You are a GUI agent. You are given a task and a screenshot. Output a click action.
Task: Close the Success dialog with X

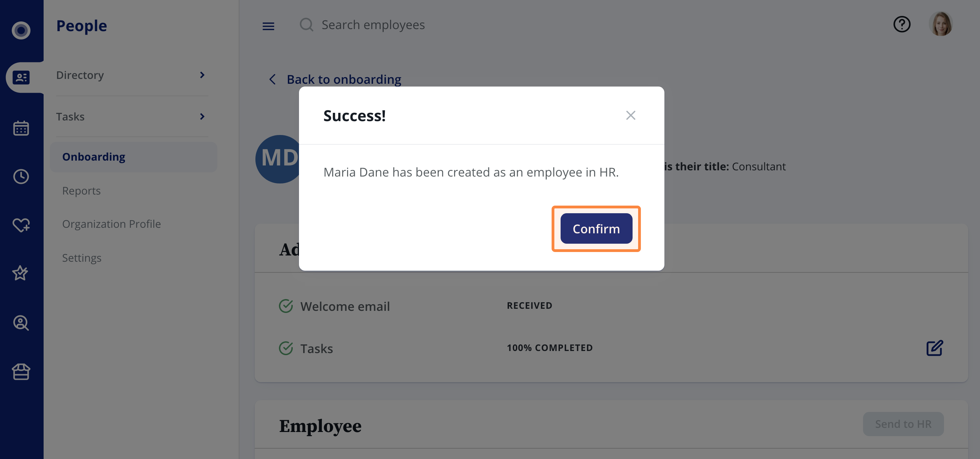(630, 115)
